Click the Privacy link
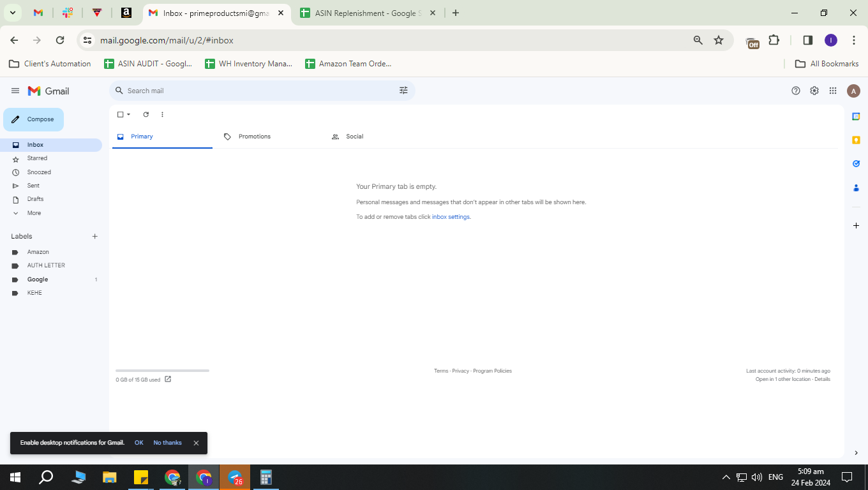The width and height of the screenshot is (868, 490). (461, 371)
